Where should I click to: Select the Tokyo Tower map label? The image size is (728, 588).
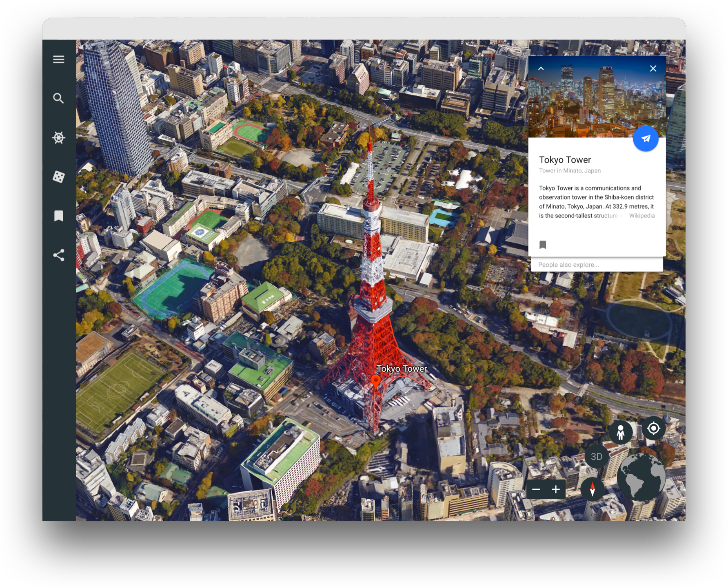(402, 369)
